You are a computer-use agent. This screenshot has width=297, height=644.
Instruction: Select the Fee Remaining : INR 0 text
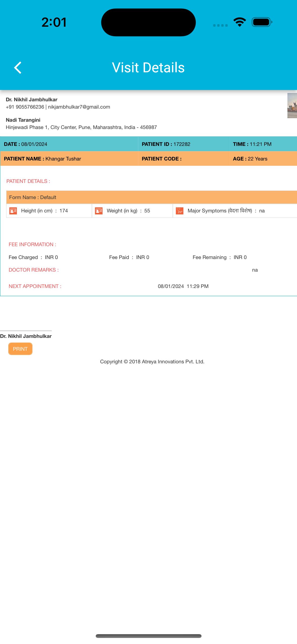point(220,257)
